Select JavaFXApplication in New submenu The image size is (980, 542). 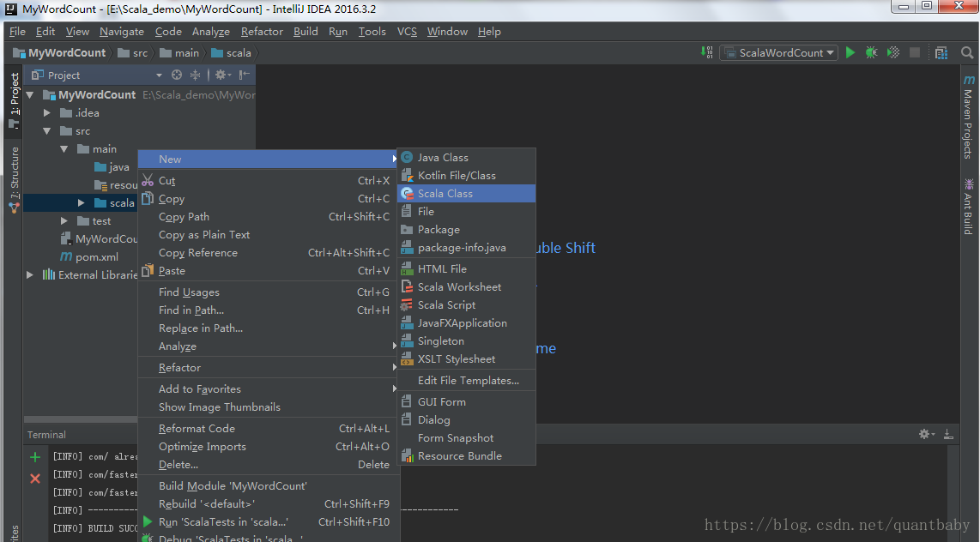point(466,322)
